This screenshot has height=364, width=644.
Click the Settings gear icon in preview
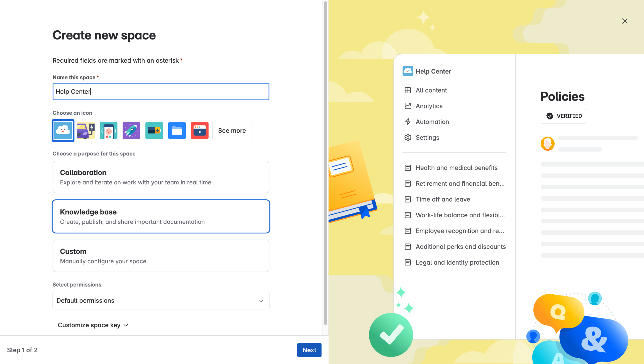(x=408, y=138)
